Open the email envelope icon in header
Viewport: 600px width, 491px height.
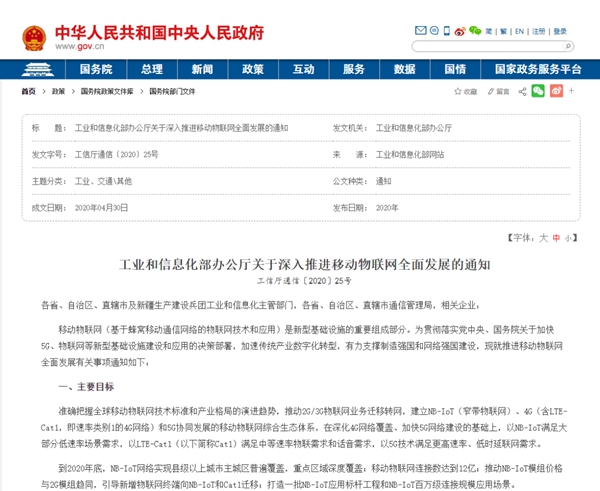click(421, 31)
